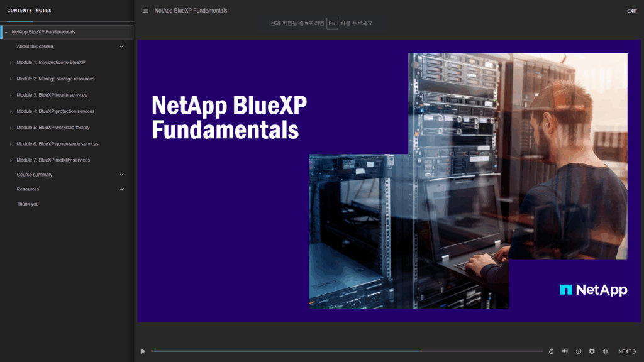
Task: Mute audio with the volume speaker icon
Action: click(565, 351)
